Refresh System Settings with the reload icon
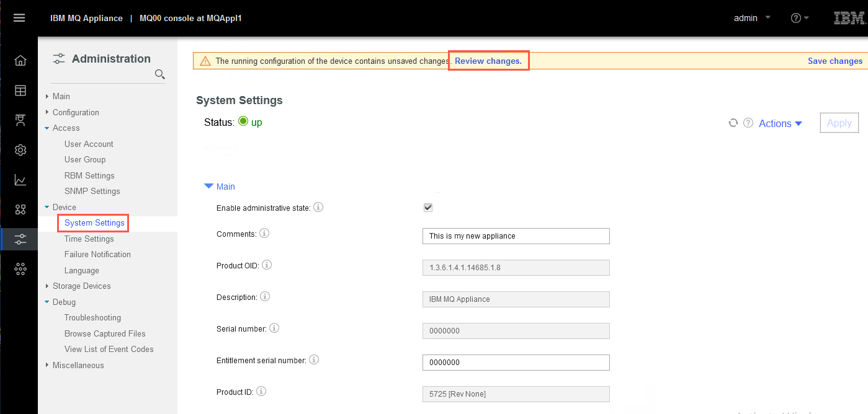This screenshot has width=868, height=414. click(733, 123)
